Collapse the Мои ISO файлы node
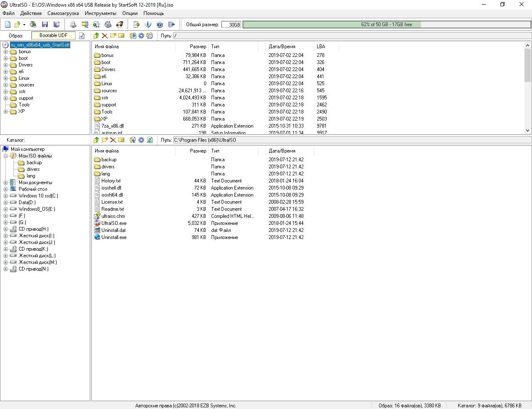Viewport: 532px width, 409px height. [6, 156]
